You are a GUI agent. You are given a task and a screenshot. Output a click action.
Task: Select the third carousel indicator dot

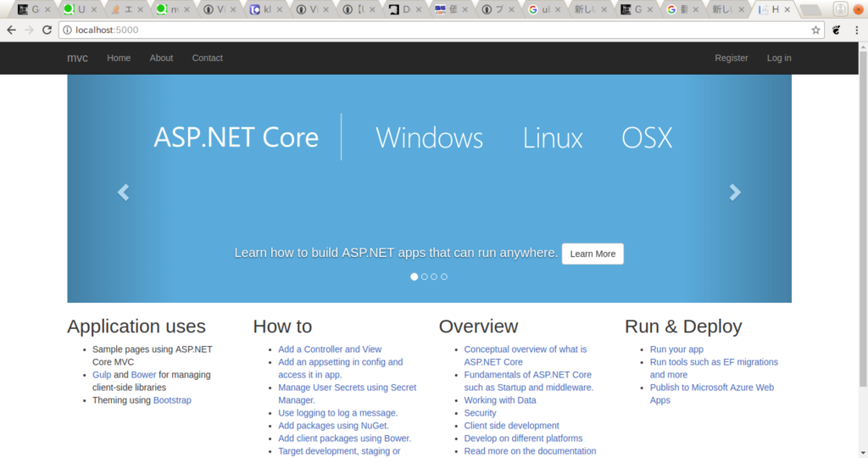pyautogui.click(x=434, y=276)
